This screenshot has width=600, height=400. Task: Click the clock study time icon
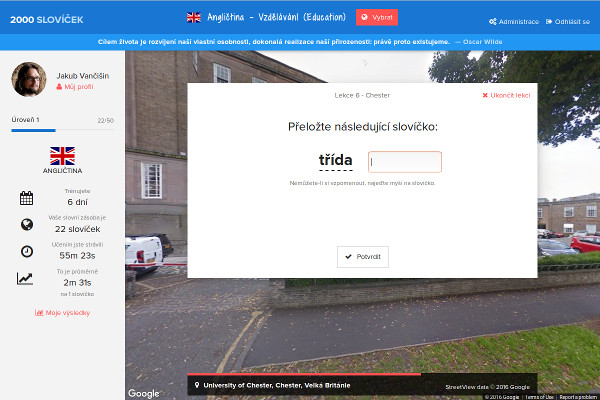pos(27,251)
